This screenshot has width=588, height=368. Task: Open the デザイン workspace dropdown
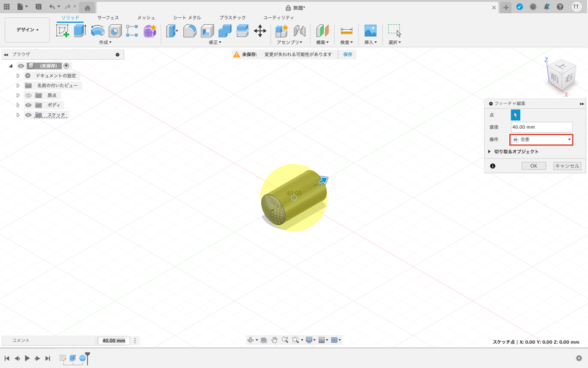click(27, 30)
